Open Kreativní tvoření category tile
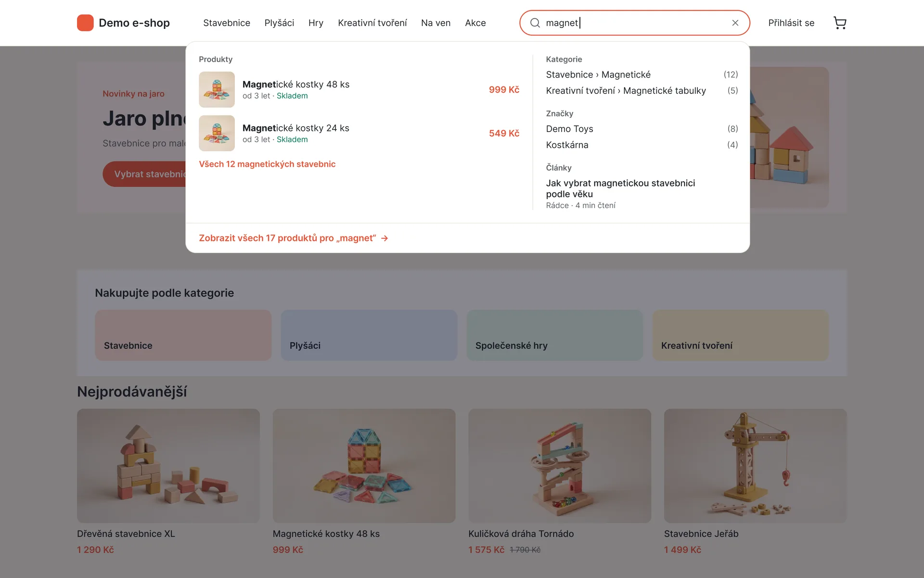Image resolution: width=924 pixels, height=578 pixels. click(740, 335)
